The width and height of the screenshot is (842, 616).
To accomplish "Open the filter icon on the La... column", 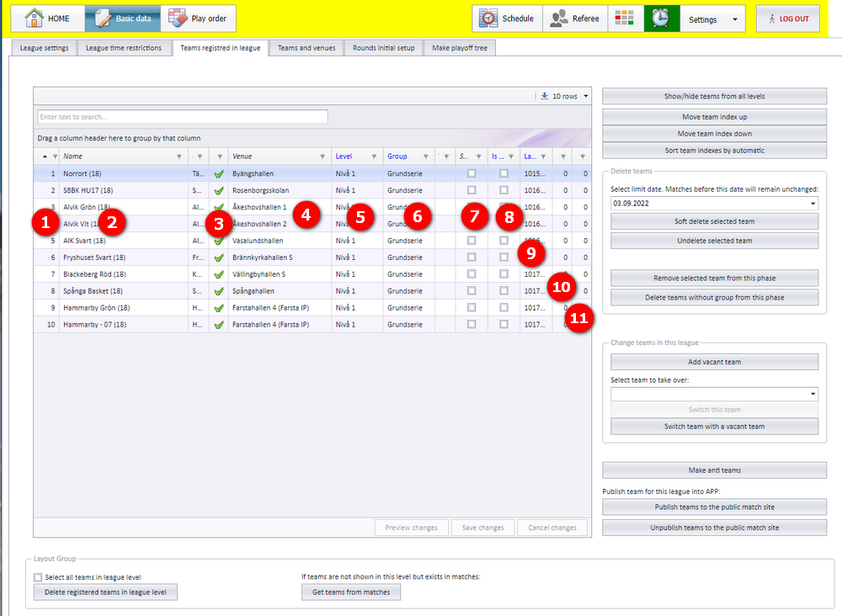I will coord(543,157).
